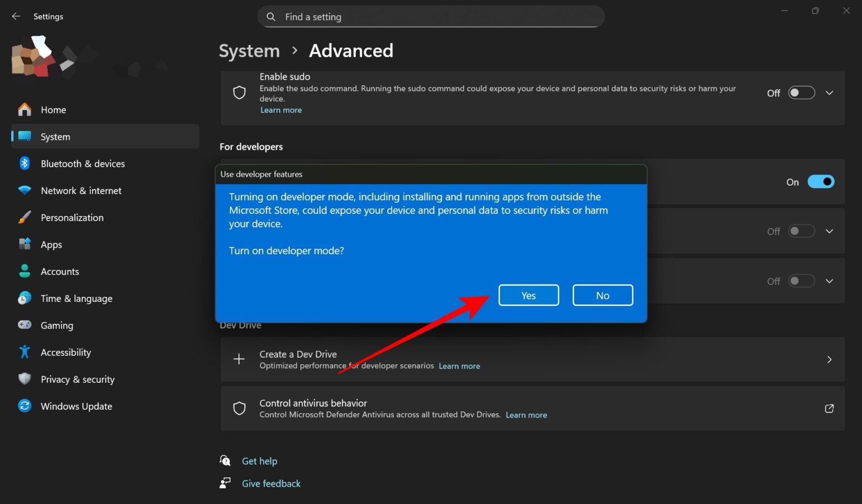Click the plus icon for Create a Dev Drive
862x504 pixels.
239,359
